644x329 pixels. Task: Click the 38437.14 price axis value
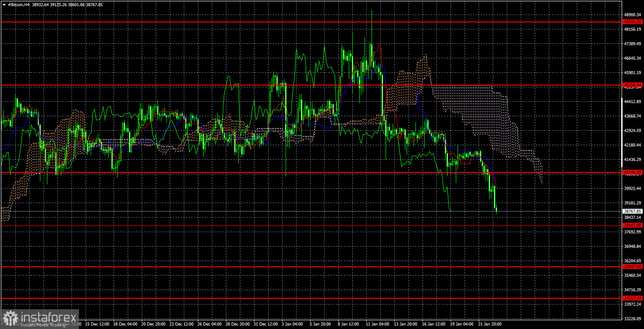tap(633, 218)
